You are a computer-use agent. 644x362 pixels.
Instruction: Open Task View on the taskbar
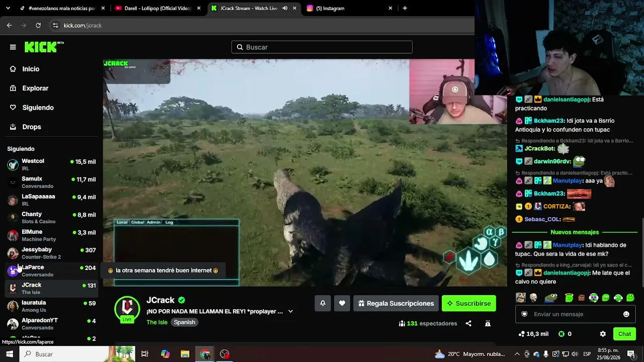(145, 354)
